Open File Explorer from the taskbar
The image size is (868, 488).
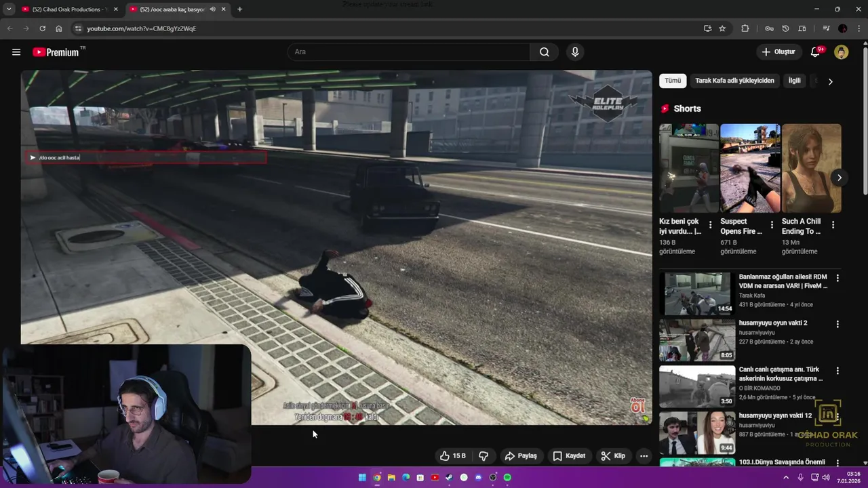pyautogui.click(x=391, y=477)
